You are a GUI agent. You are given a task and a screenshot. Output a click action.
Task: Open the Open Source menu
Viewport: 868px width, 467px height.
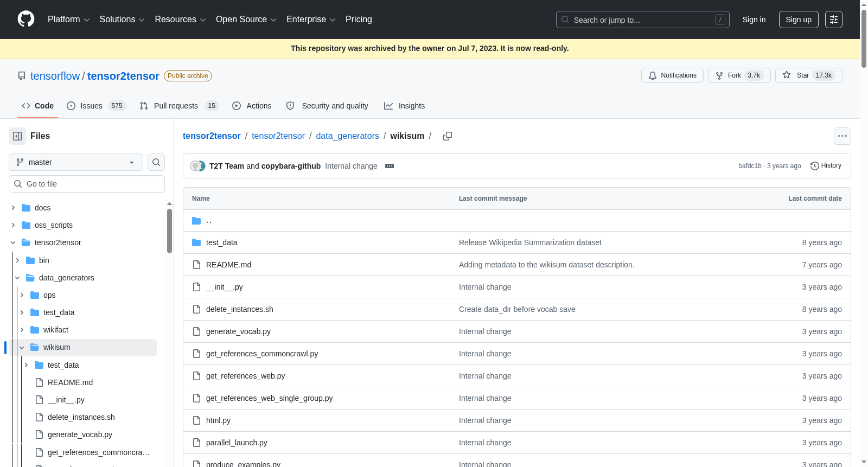pos(246,20)
